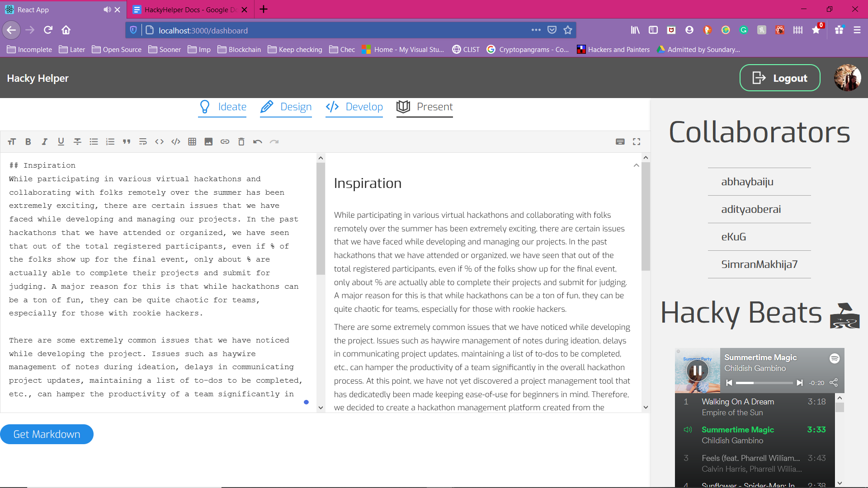Click the ordered list icon
Viewport: 868px width, 488px height.
(110, 142)
